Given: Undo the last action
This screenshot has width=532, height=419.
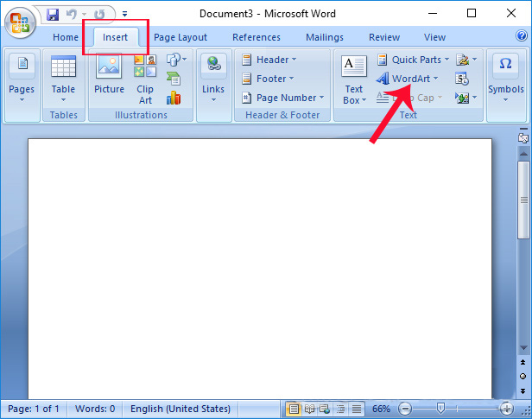Looking at the screenshot, I should tap(71, 14).
